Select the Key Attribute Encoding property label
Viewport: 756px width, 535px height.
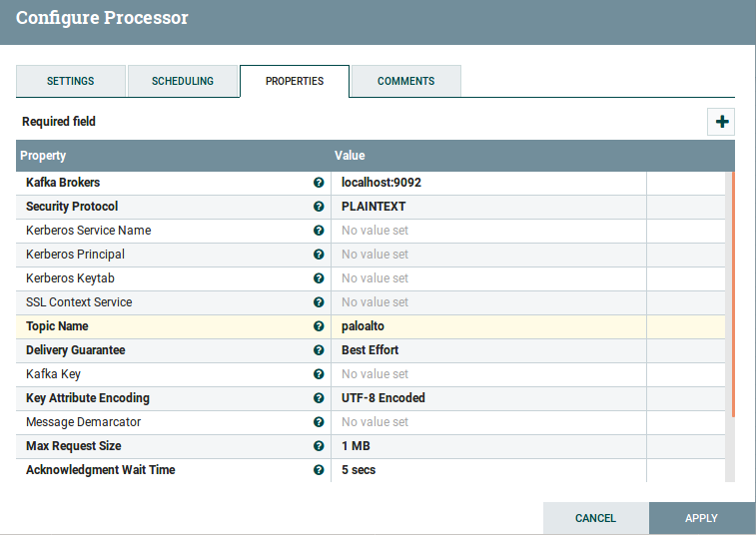click(x=88, y=398)
